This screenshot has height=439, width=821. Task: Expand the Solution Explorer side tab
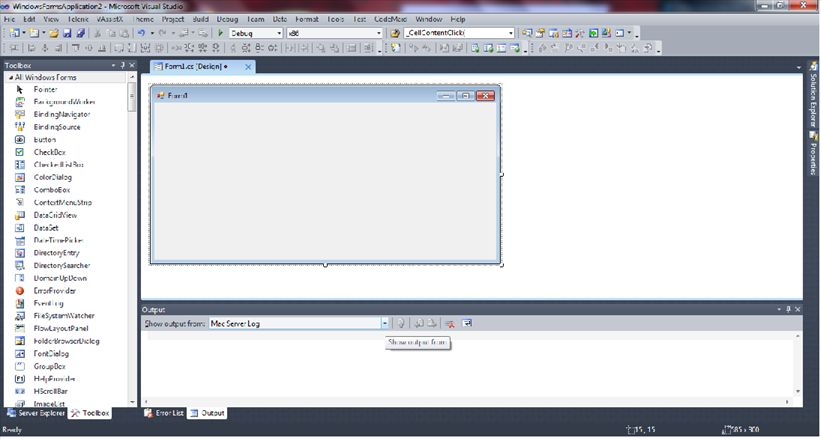click(x=813, y=94)
